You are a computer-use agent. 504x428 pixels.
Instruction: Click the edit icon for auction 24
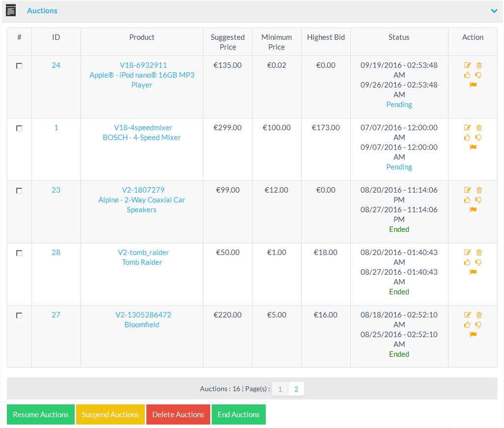tap(467, 65)
